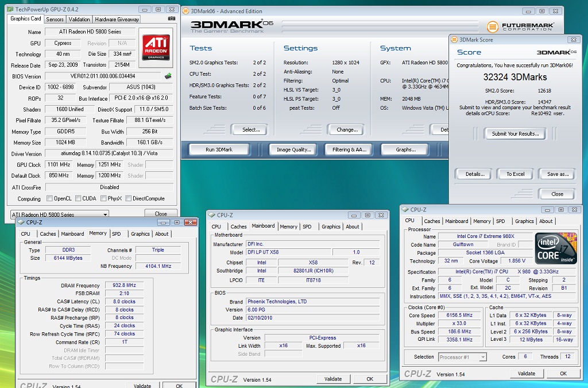Screen dimensions: 588x388
Task: Click the processor Name field Intel Core i7 Extreme 980X
Action: tap(485, 236)
